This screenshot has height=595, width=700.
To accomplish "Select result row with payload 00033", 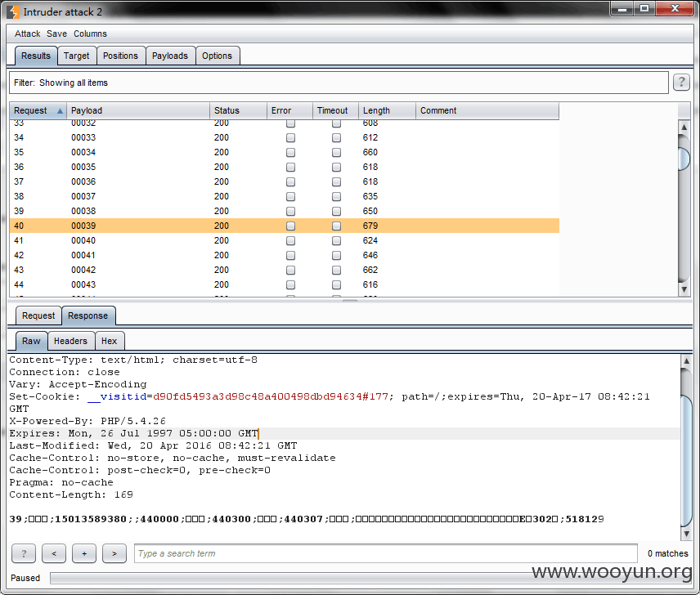I will click(284, 137).
